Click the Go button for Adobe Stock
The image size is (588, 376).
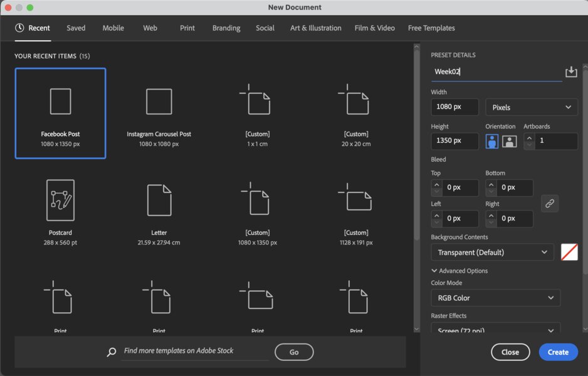294,352
